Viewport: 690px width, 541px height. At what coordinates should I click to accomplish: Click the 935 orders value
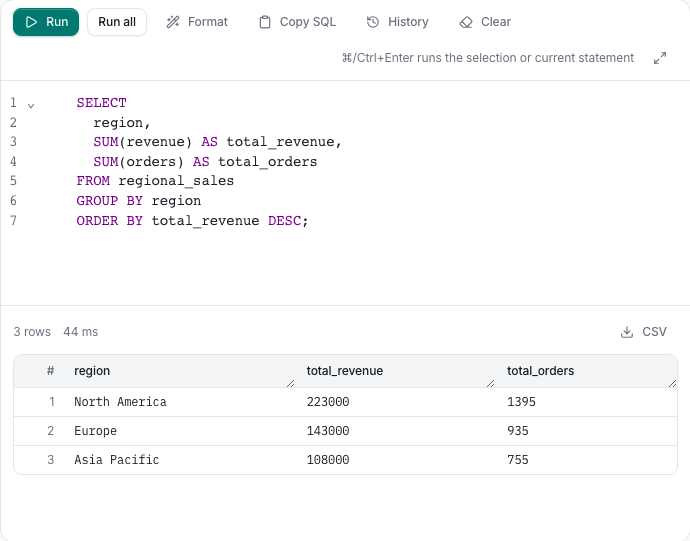(x=518, y=431)
